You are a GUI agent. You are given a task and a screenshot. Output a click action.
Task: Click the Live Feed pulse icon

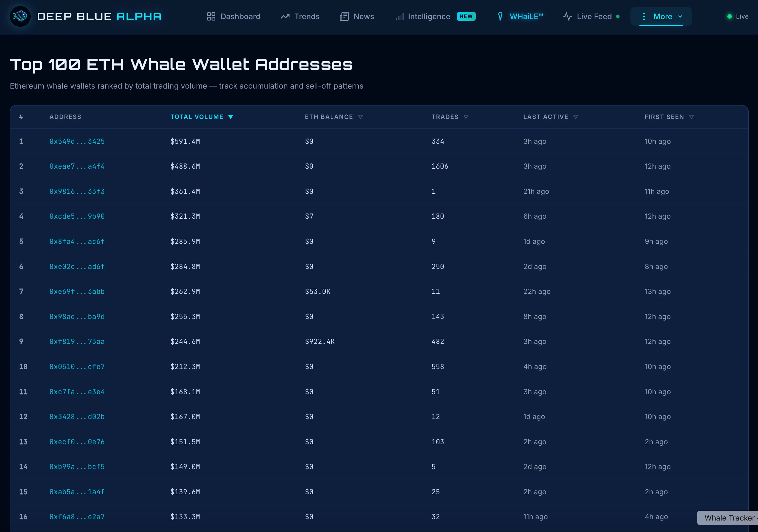point(567,16)
